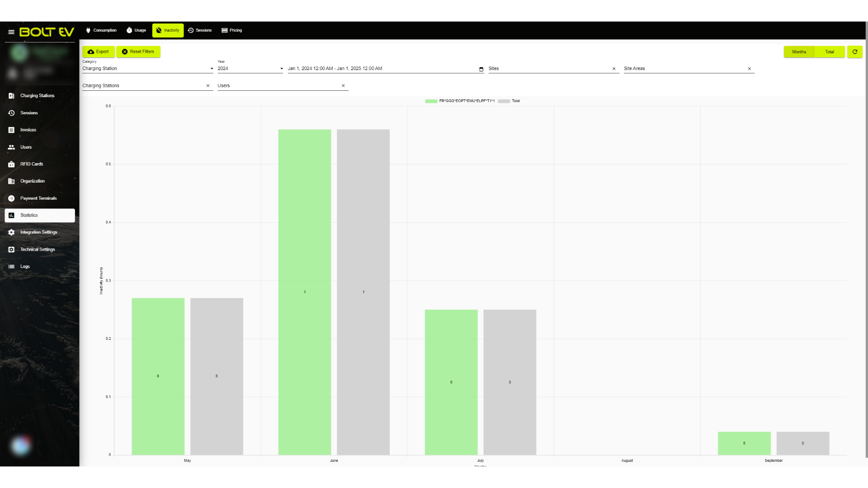868x488 pixels.
Task: Click the Export button
Action: click(98, 52)
